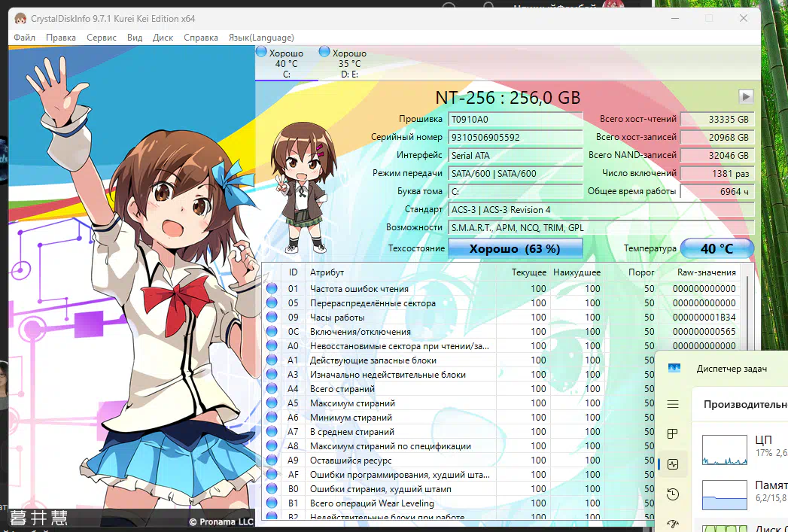Viewport: 788px width, 532px height.
Task: Click the Хорошо (63 %) health status button
Action: point(515,248)
